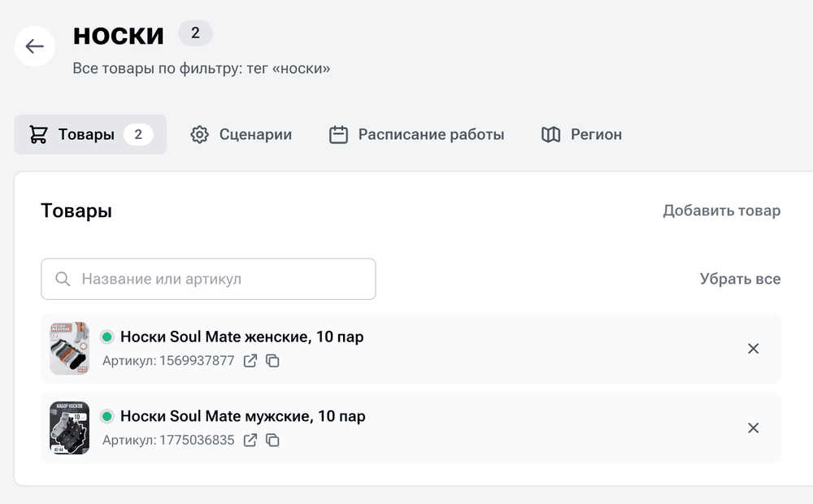Click Убрать все button
Image resolution: width=813 pixels, height=504 pixels.
(x=740, y=279)
